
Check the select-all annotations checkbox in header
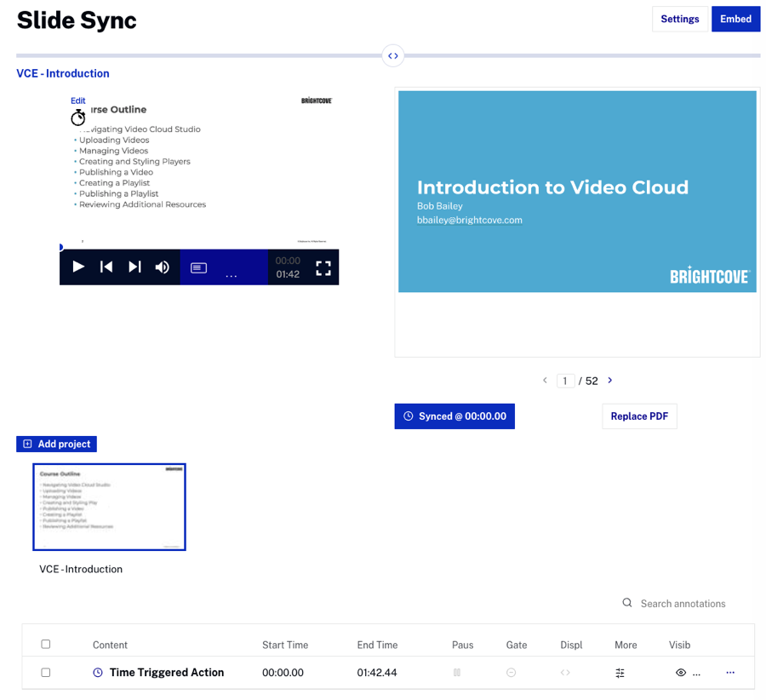[46, 645]
